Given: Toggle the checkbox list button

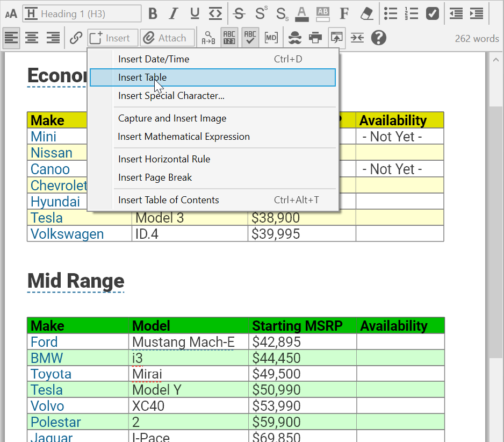Looking at the screenshot, I should pyautogui.click(x=433, y=13).
